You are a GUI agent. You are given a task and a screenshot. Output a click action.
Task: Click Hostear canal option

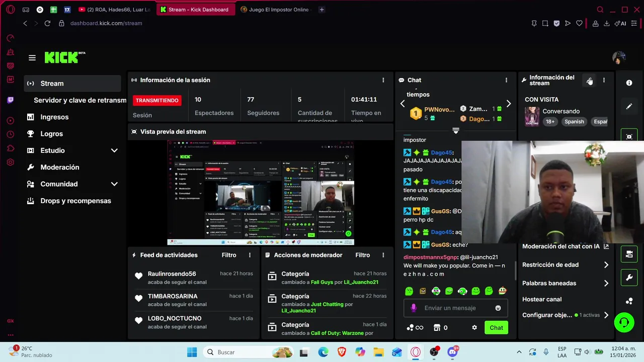(542, 299)
